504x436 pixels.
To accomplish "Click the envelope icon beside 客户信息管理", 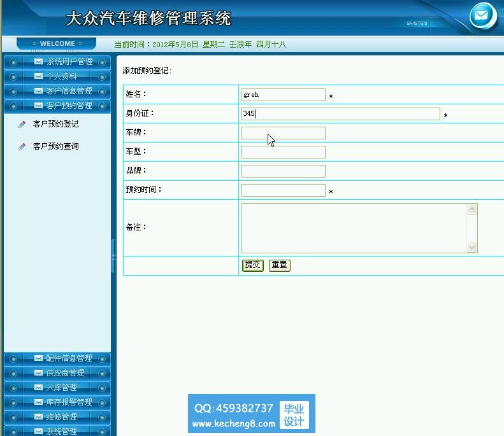I will click(x=39, y=91).
